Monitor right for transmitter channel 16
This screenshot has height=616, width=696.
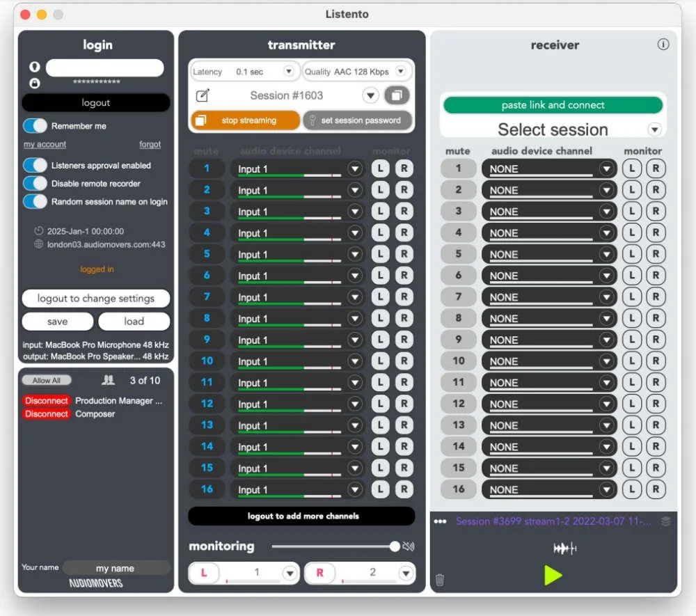click(404, 489)
